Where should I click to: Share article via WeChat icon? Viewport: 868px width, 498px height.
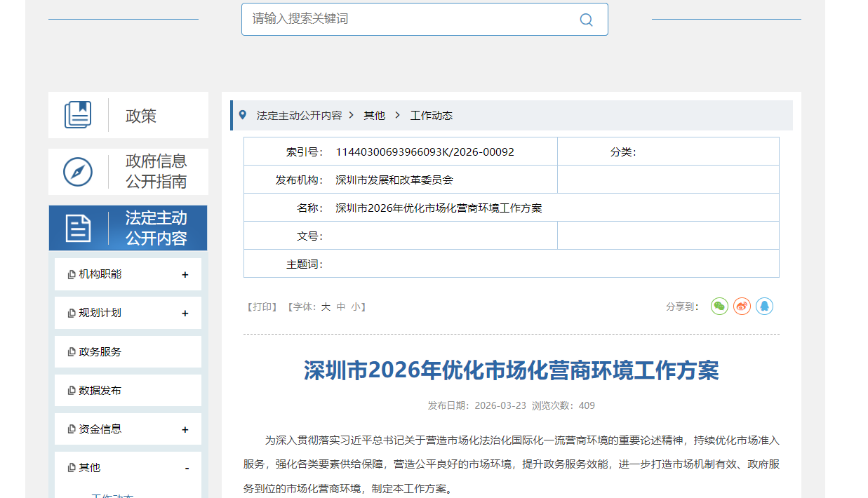(719, 307)
